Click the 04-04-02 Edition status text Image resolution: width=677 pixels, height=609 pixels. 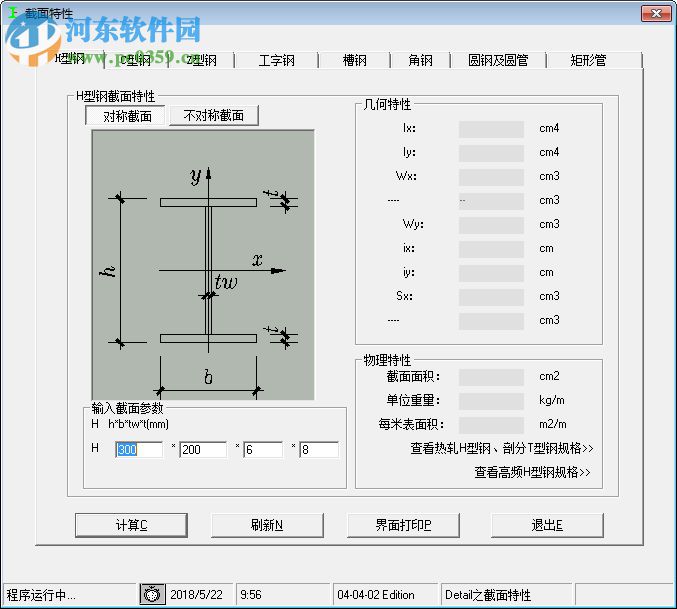376,595
